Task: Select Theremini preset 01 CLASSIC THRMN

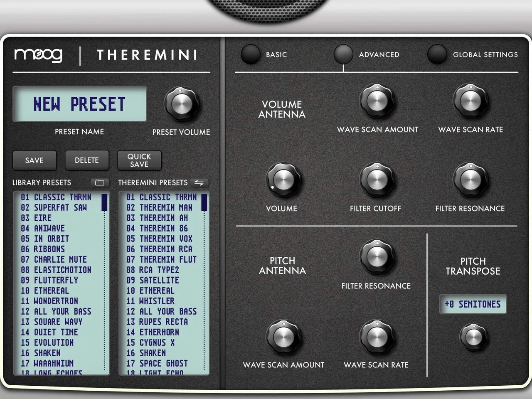Action: click(x=161, y=197)
